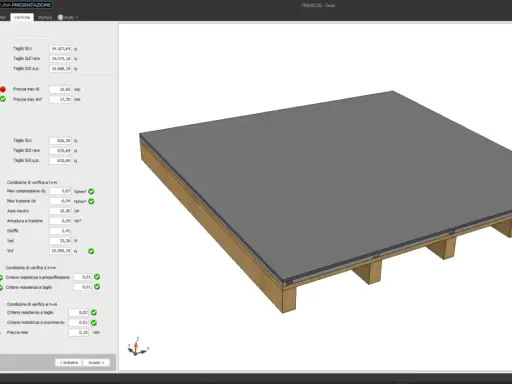Click the 'Asse neutro' label
Image resolution: width=512 pixels, height=384 pixels.
click(x=18, y=211)
